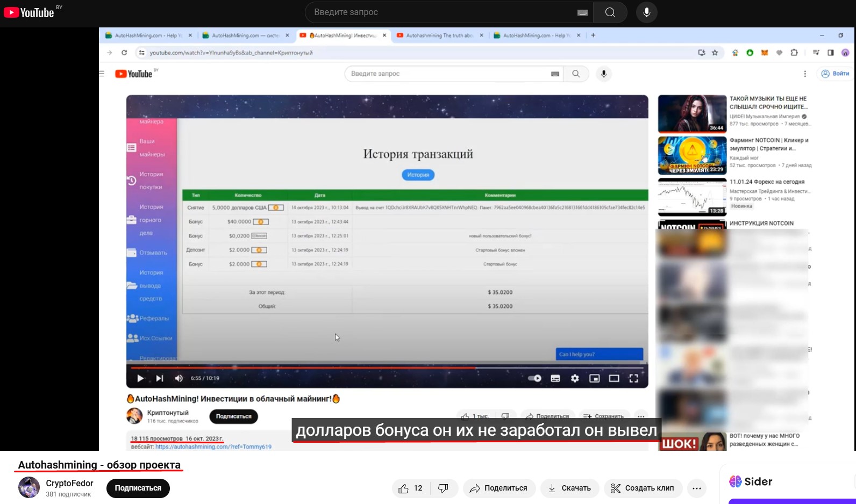Open browser menu three dots in recording
Image resolution: width=856 pixels, height=504 pixels.
(x=805, y=74)
